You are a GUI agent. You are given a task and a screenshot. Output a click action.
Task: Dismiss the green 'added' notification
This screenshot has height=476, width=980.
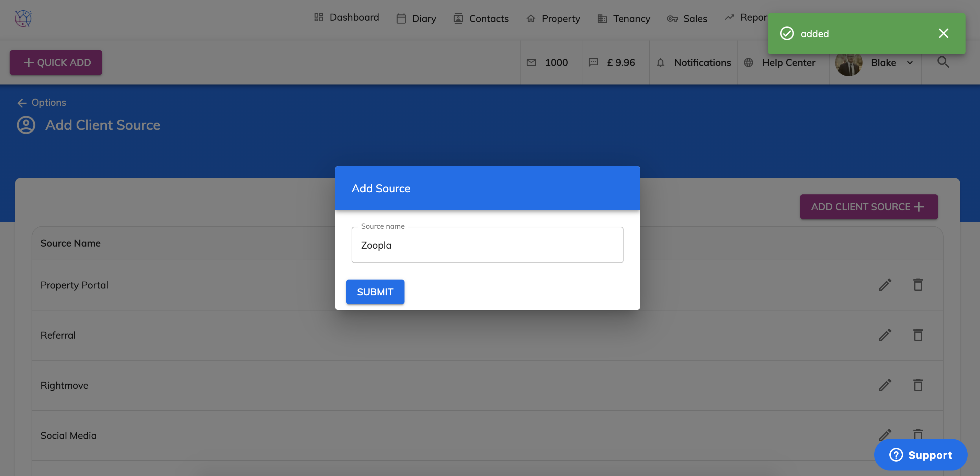[943, 33]
